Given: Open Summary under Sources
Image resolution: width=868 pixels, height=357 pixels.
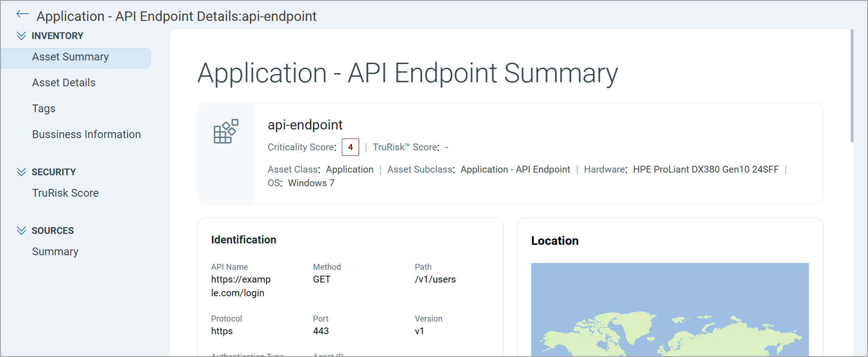Looking at the screenshot, I should coord(55,252).
